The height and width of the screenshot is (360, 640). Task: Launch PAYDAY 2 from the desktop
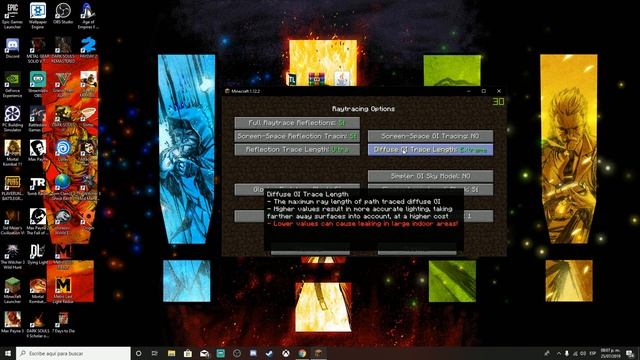point(88,48)
